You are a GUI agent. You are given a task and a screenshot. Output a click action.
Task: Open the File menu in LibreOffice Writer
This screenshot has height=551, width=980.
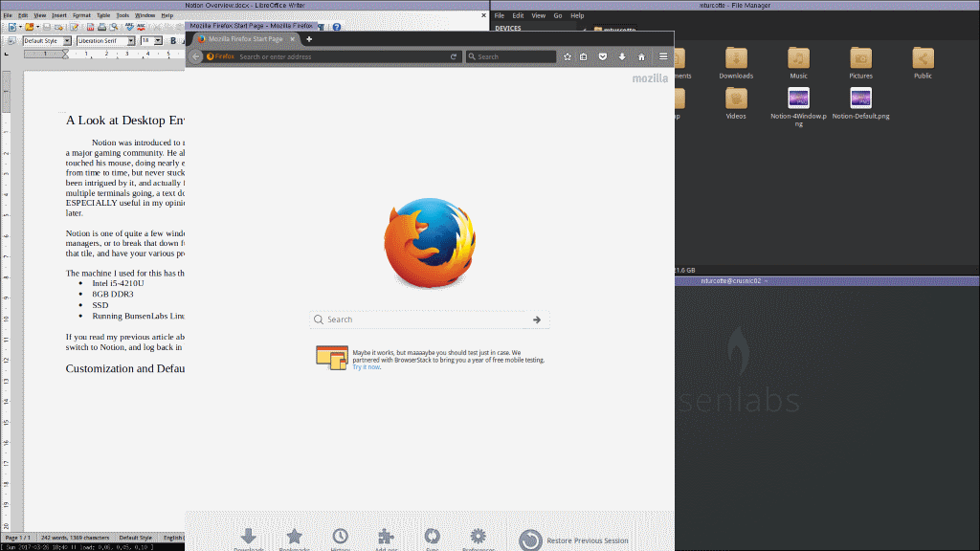8,15
